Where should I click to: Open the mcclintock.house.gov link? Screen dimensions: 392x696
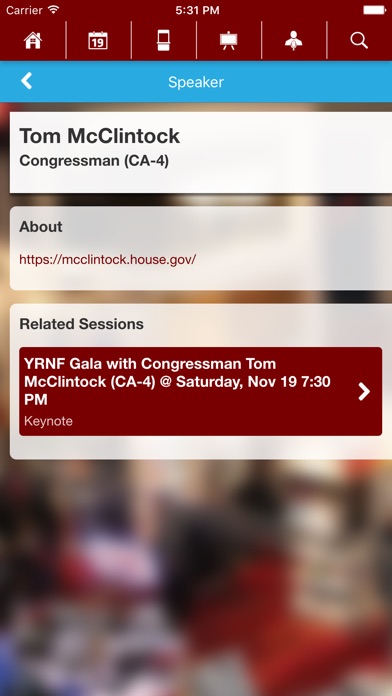107,259
